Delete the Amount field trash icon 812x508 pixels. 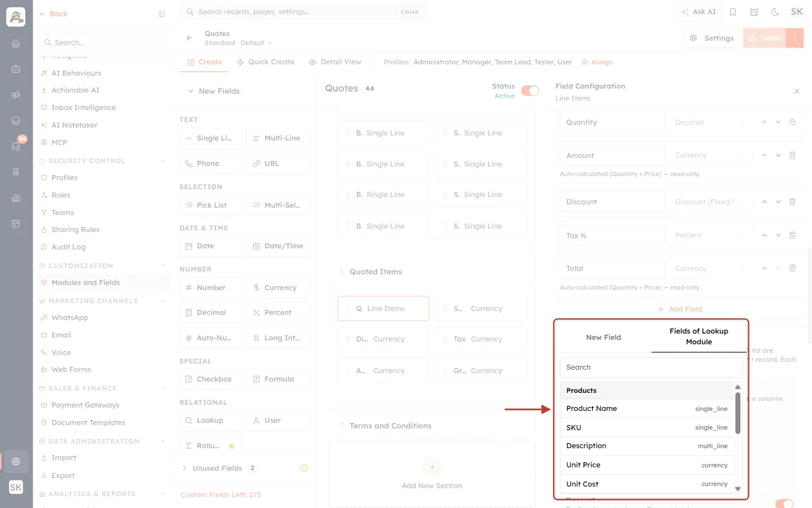[792, 155]
